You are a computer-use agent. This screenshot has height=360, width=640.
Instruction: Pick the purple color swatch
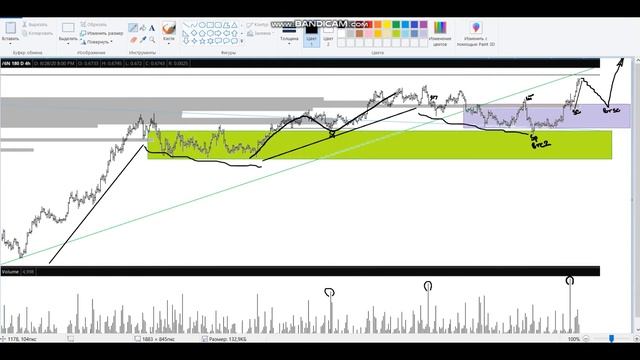point(423,24)
